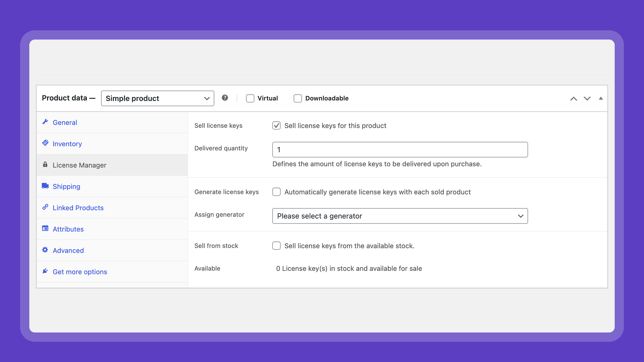
Task: Open the Simple product type dropdown
Action: point(157,98)
